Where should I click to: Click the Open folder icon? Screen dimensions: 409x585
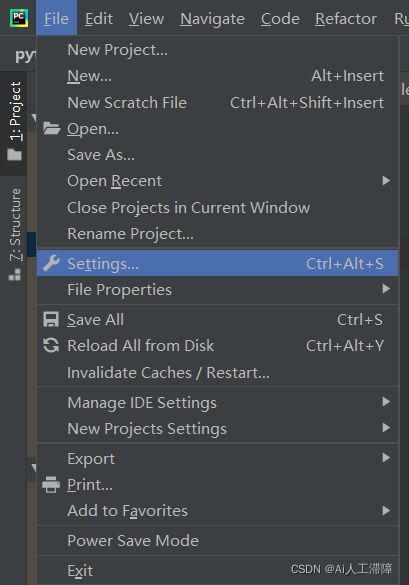tap(51, 128)
